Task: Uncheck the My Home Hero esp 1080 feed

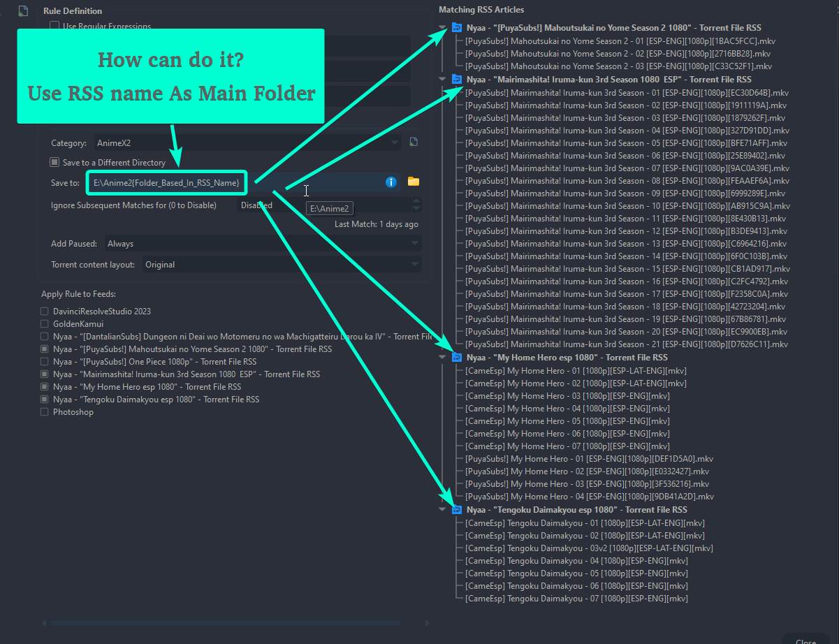Action: pyautogui.click(x=45, y=387)
